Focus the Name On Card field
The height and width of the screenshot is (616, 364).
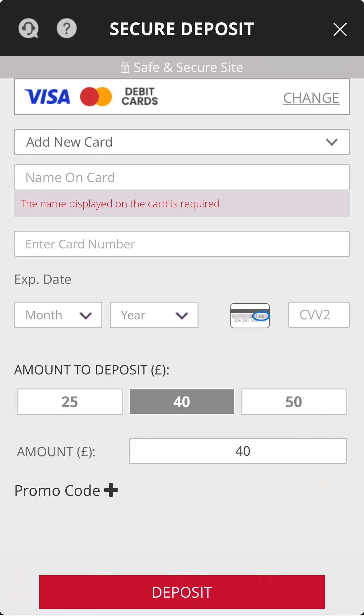(182, 177)
